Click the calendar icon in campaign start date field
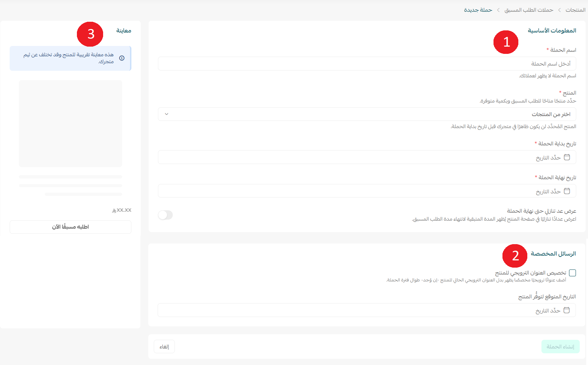This screenshot has width=588, height=365. coord(567,157)
